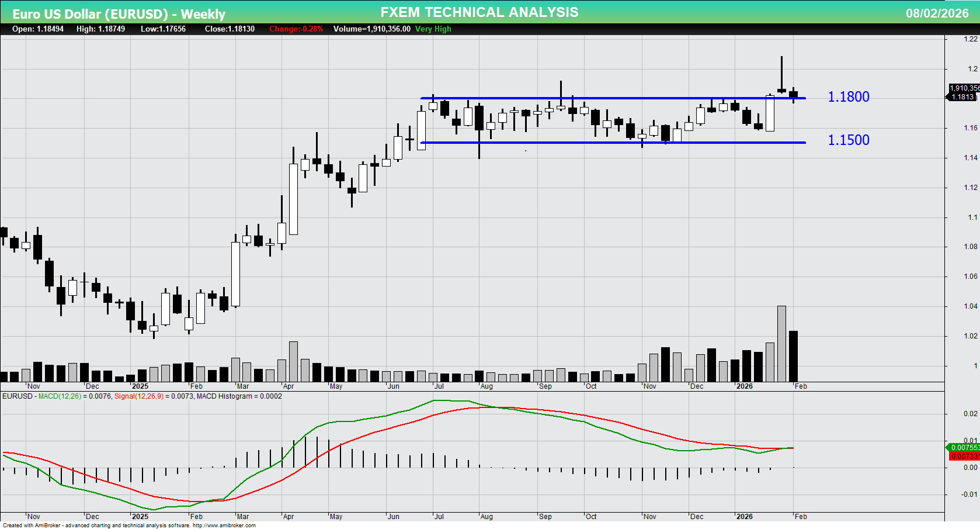Click the Volume value in the info bar

371,29
